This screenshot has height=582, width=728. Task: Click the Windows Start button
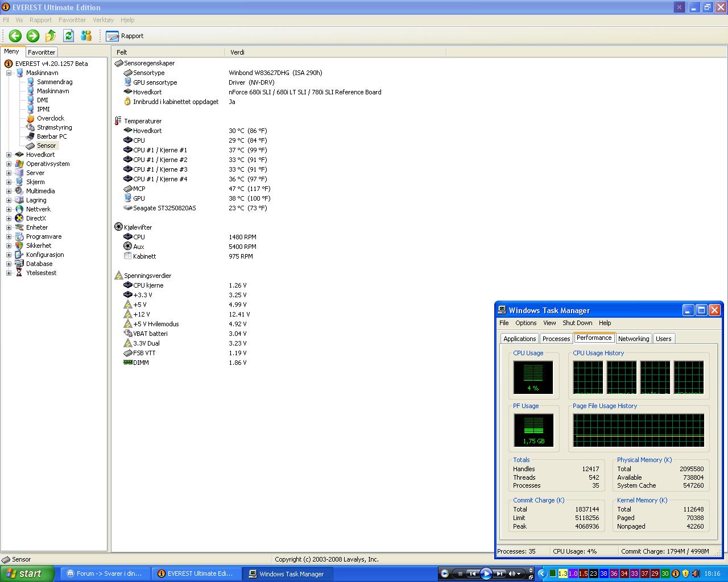(27, 573)
